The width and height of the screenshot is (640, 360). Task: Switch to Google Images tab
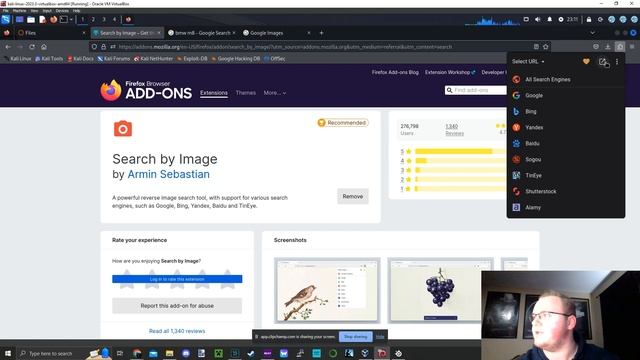(x=276, y=33)
